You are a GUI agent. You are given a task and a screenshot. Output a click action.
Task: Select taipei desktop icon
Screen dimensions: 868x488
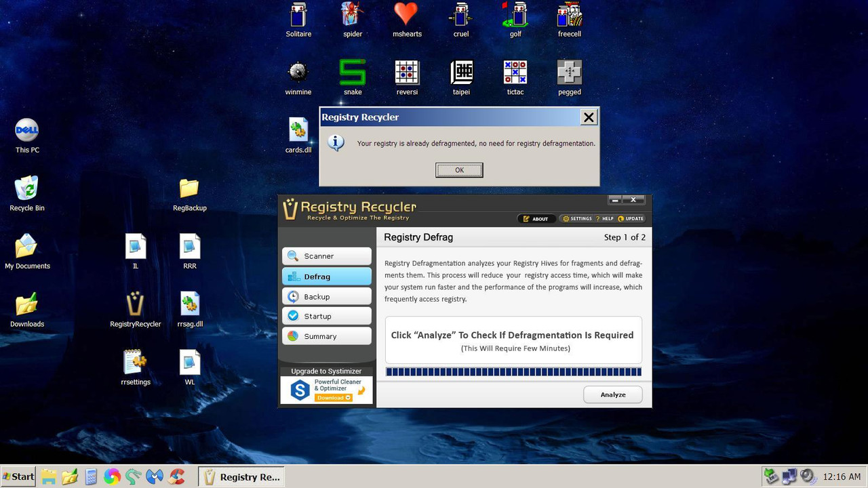461,78
